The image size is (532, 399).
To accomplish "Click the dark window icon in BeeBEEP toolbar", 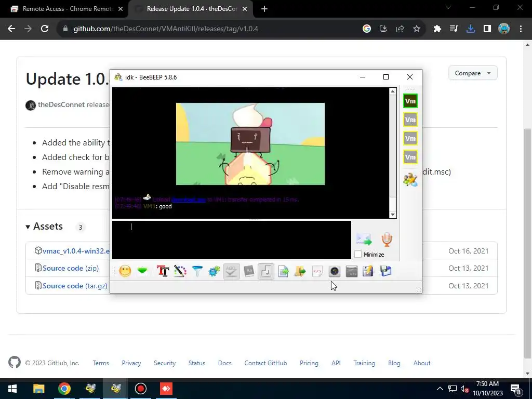I will 352,271.
